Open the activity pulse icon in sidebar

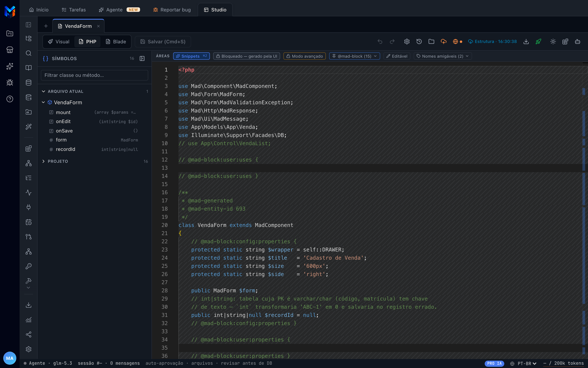click(x=29, y=193)
